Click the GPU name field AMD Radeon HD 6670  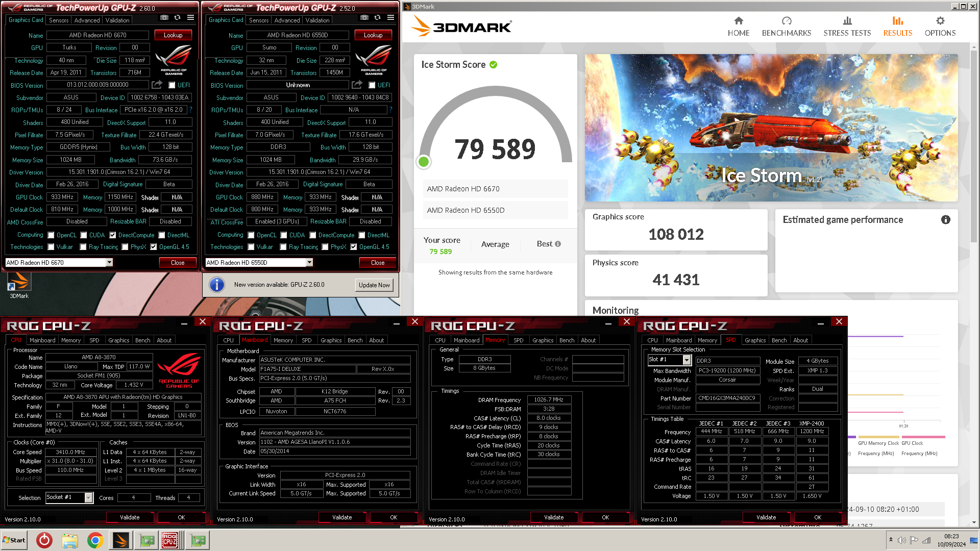(98, 35)
